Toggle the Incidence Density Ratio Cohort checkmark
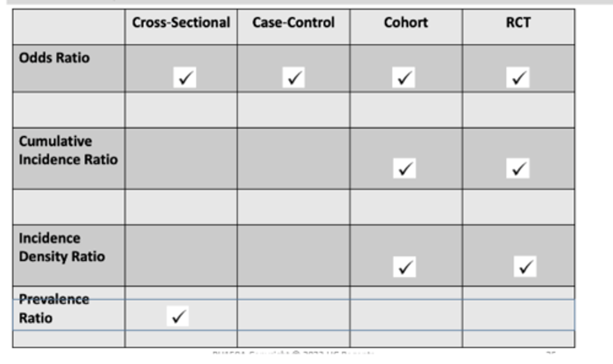The width and height of the screenshot is (613, 364). tap(404, 267)
